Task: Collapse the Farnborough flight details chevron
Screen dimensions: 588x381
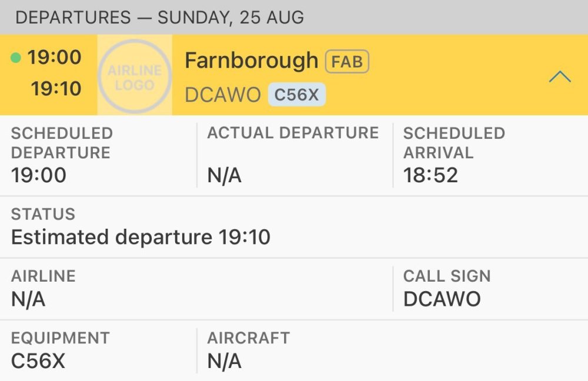Action: tap(559, 76)
